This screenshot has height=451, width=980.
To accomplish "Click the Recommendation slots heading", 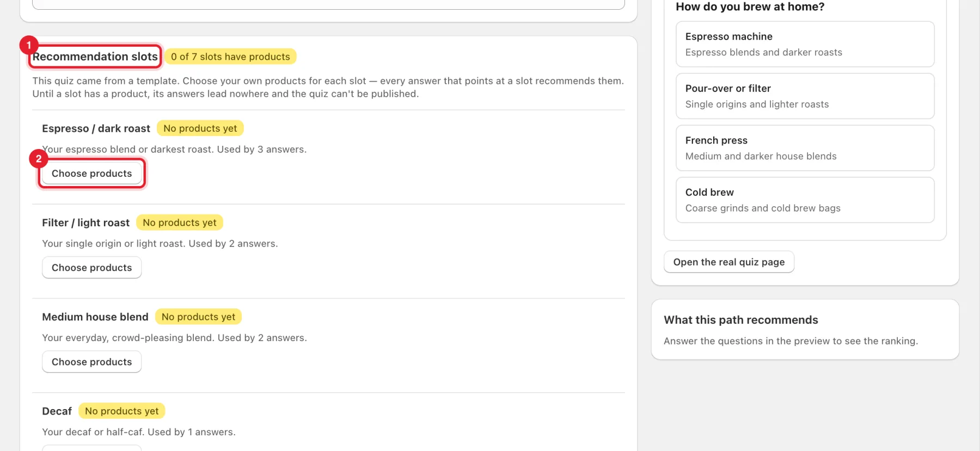I will point(95,57).
